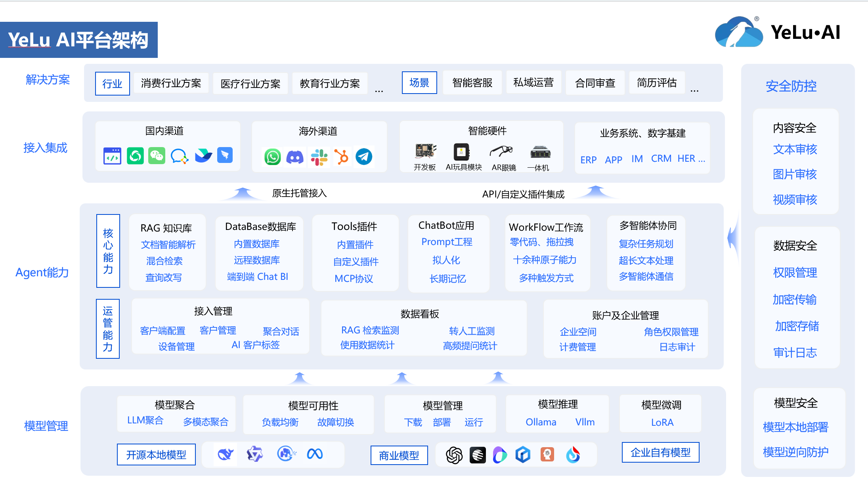Click the OpenAI logo icon

(454, 455)
